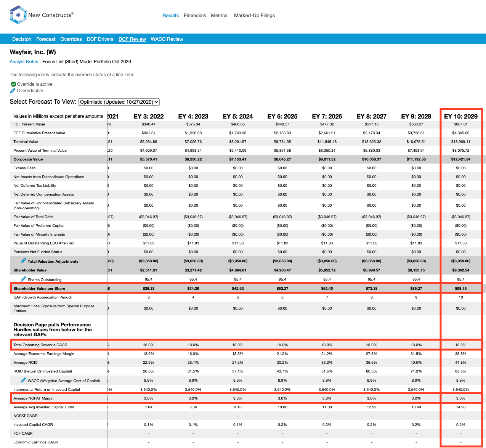
Task: Open Marked-Up Filings
Action: (x=254, y=16)
